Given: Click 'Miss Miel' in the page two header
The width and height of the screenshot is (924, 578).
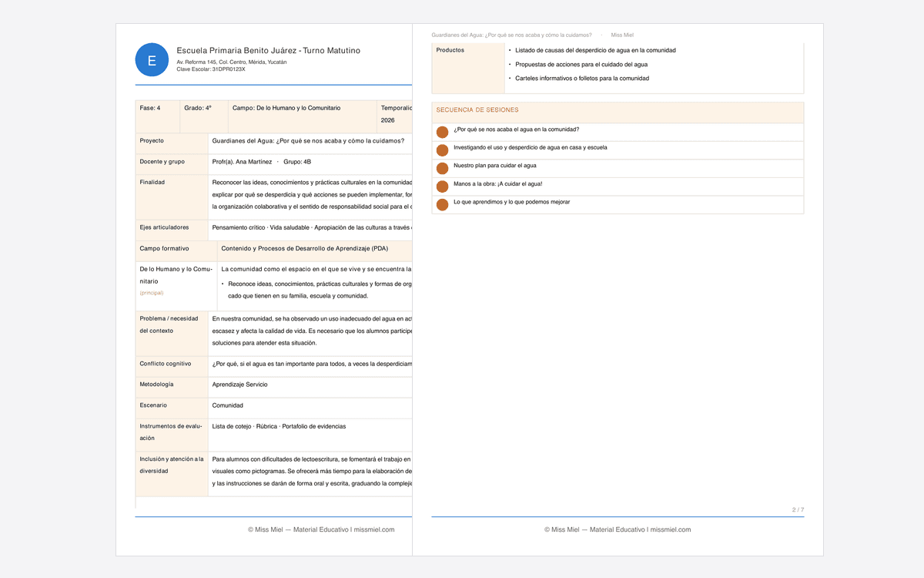Looking at the screenshot, I should click(622, 35).
